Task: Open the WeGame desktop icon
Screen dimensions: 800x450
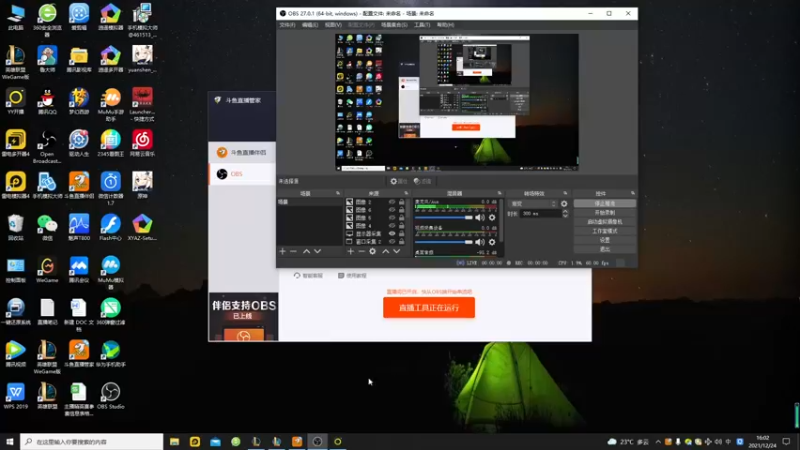Action: point(47,270)
